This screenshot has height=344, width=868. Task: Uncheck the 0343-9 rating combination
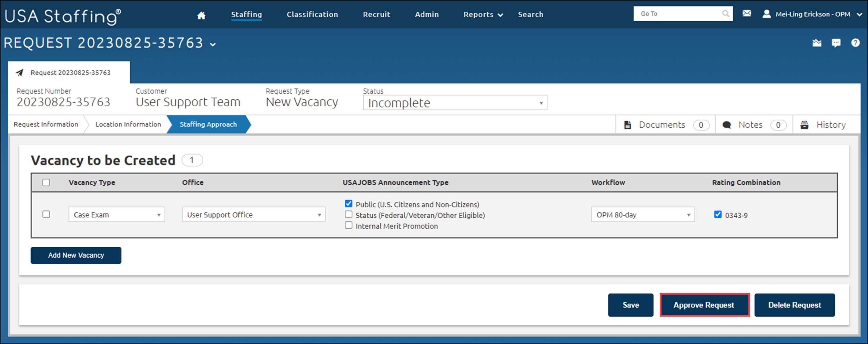[x=718, y=215]
